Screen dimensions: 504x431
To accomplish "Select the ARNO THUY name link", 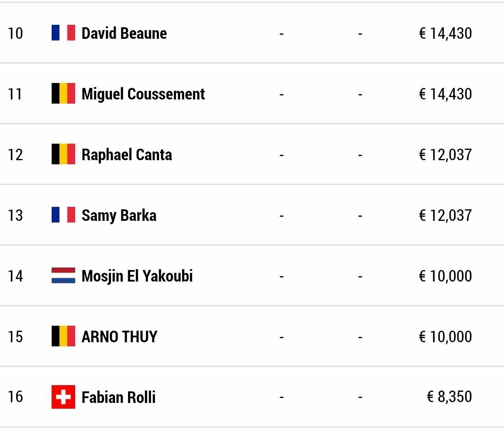I will [x=119, y=337].
